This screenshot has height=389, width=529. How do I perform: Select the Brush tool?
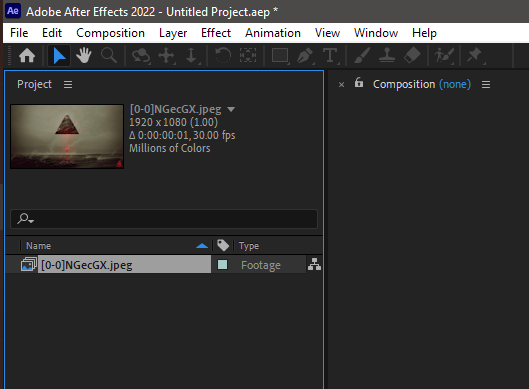pyautogui.click(x=362, y=56)
